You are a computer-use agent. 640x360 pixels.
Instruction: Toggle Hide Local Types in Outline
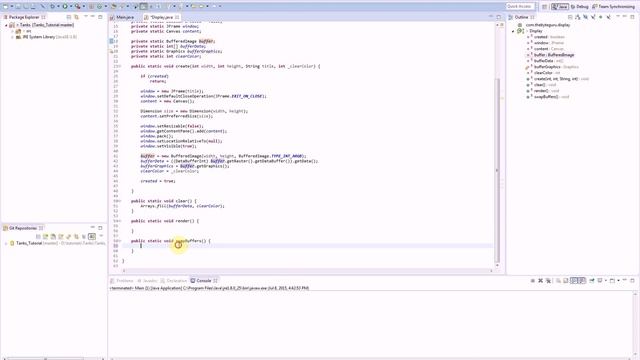609,17
